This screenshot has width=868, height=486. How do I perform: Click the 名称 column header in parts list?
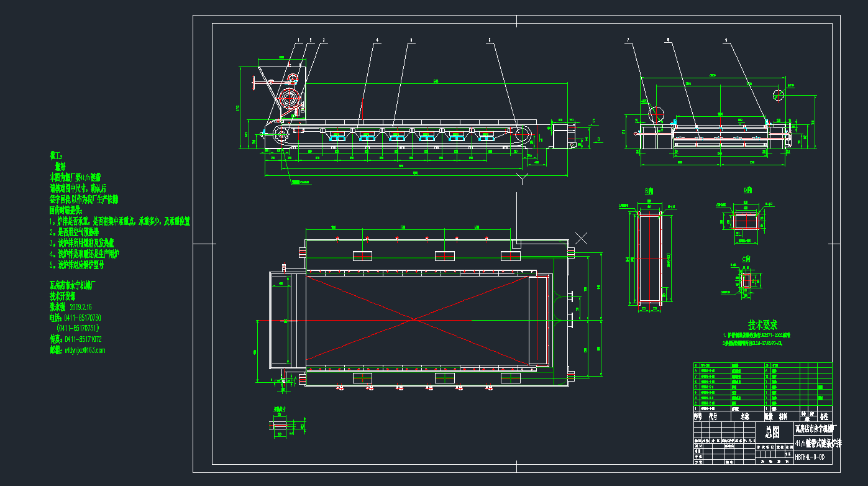coord(746,416)
